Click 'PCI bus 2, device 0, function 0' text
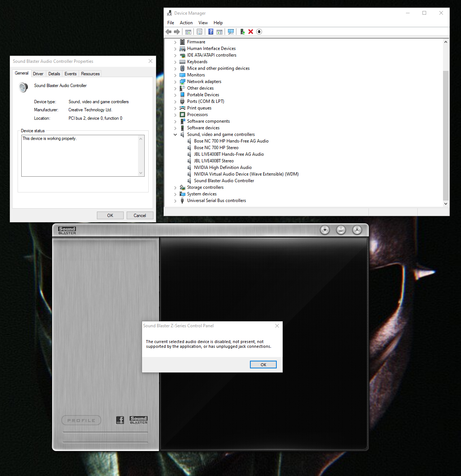Image resolution: width=461 pixels, height=476 pixels. tap(95, 118)
